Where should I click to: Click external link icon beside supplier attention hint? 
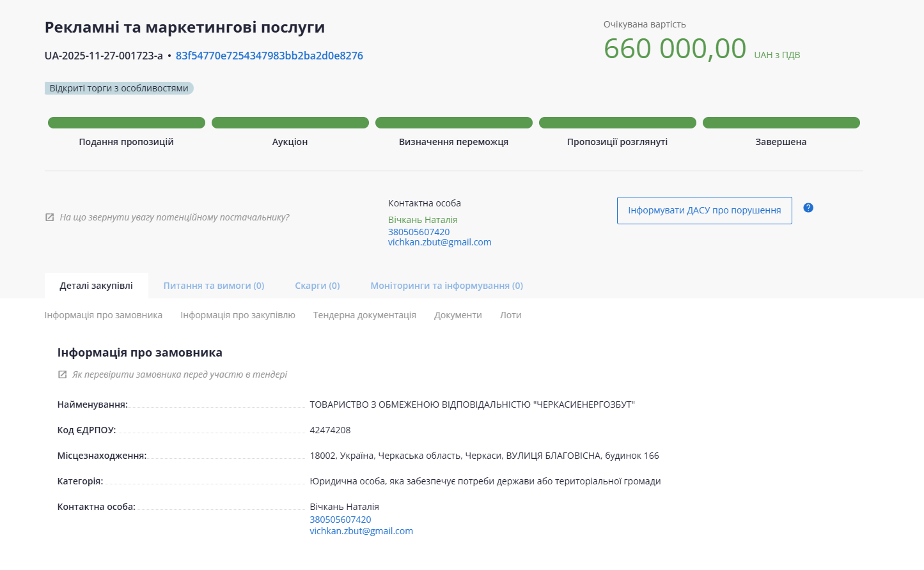(x=50, y=217)
